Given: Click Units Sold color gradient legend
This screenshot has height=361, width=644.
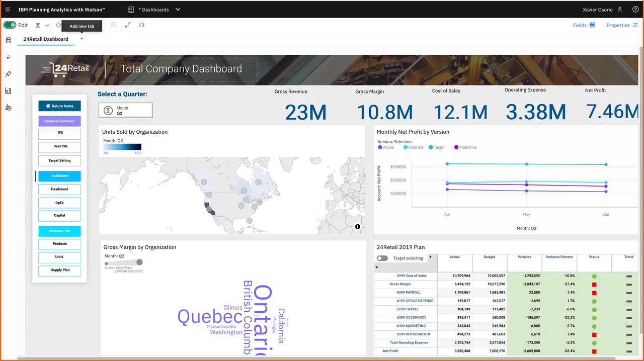Looking at the screenshot, I should [122, 147].
